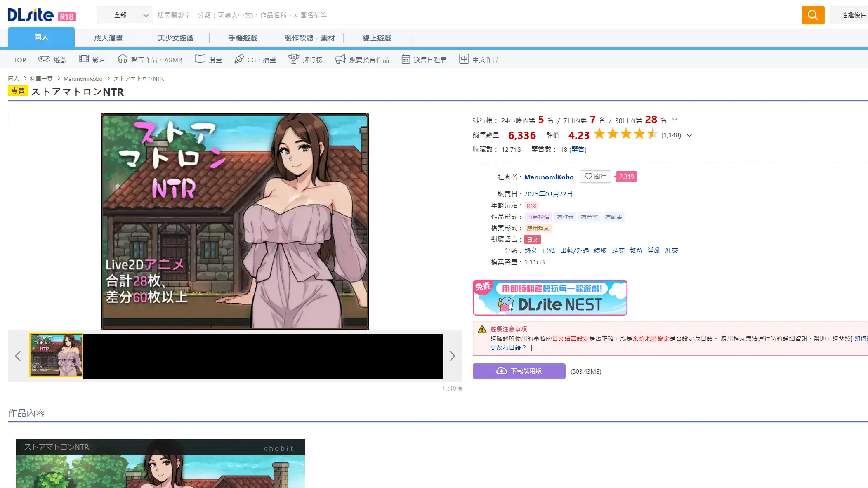Select the 足交 genre tag
Screen dimensions: 868x488
(x=618, y=250)
